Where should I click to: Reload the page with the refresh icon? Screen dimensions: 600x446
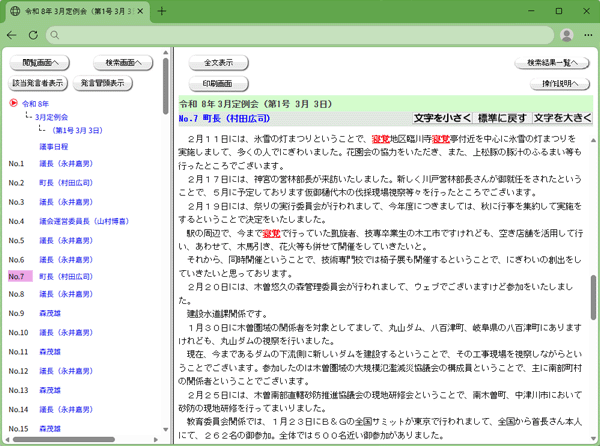(33, 35)
